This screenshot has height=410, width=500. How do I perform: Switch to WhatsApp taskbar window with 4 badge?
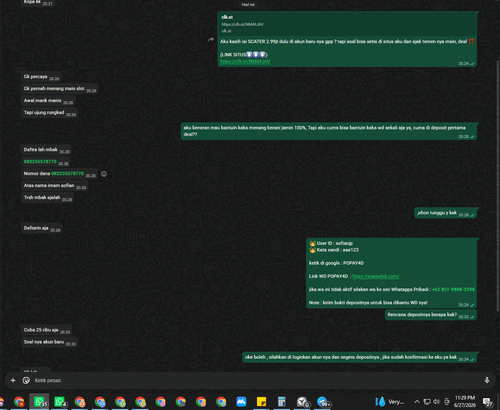[60, 402]
